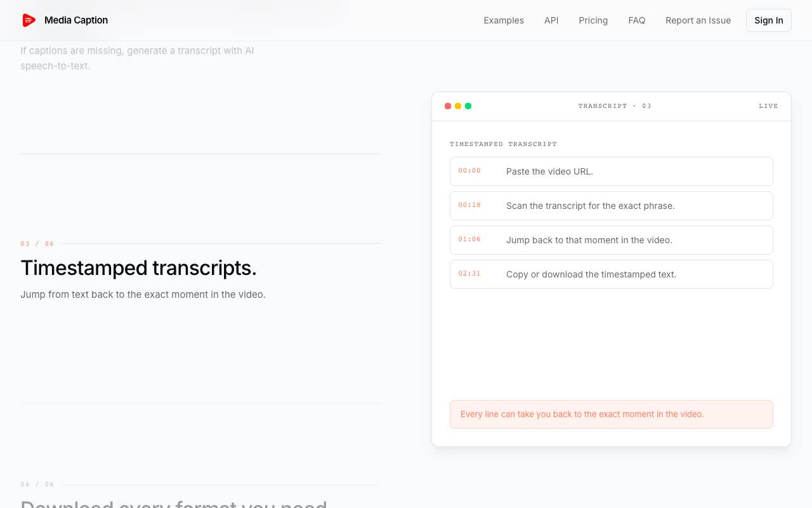Open the Examples nav link
812x508 pixels.
coord(504,20)
